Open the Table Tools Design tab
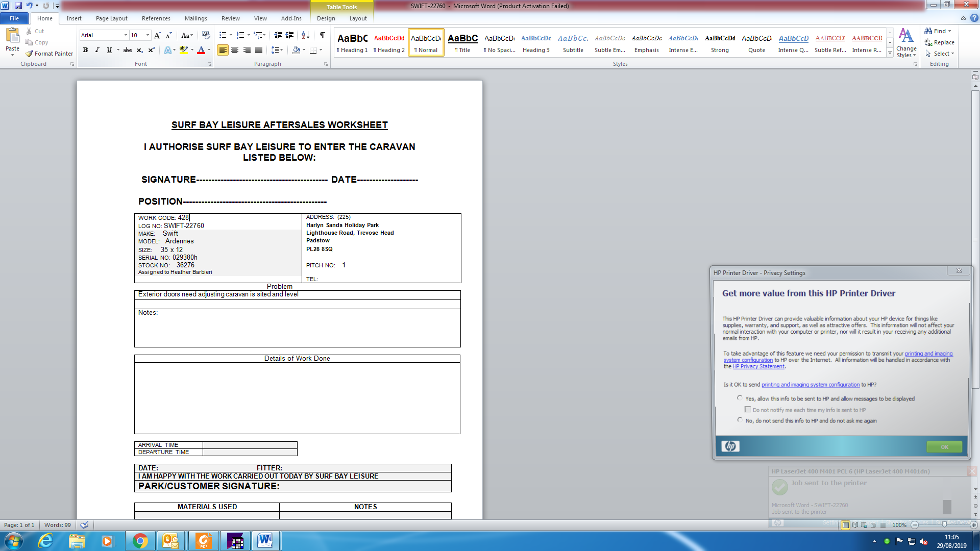980x551 pixels. click(326, 18)
